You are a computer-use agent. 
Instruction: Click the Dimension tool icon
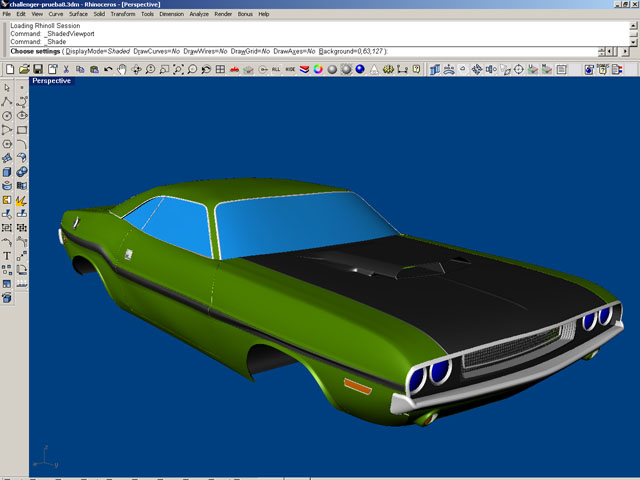(x=402, y=69)
